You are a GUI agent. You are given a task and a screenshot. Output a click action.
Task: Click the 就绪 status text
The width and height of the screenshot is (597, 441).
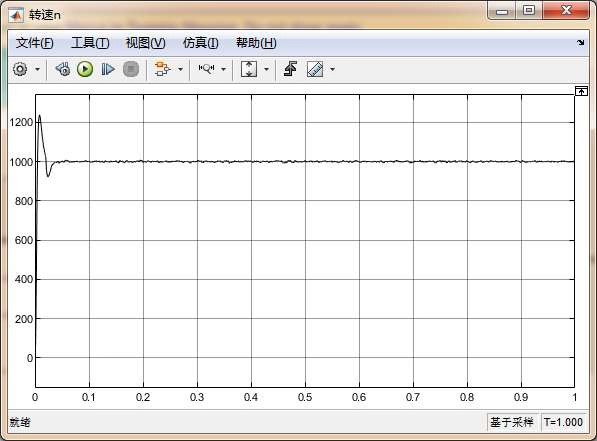20,422
